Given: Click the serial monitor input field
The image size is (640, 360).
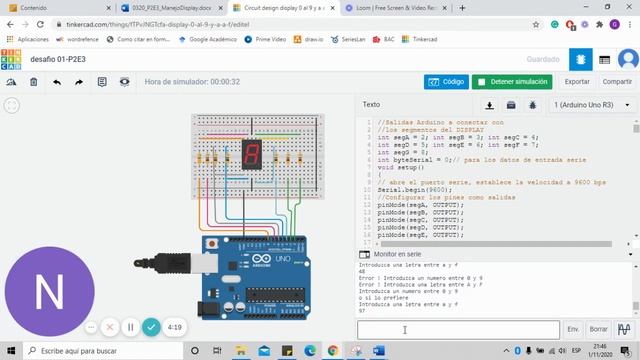Looking at the screenshot, I should coord(458,330).
